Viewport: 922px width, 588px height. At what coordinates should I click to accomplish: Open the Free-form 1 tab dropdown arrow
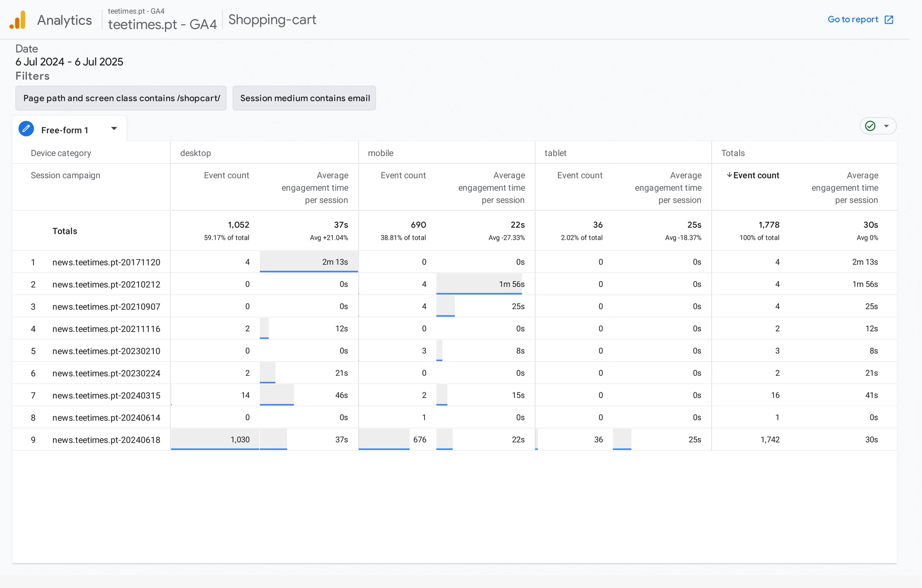pyautogui.click(x=114, y=129)
